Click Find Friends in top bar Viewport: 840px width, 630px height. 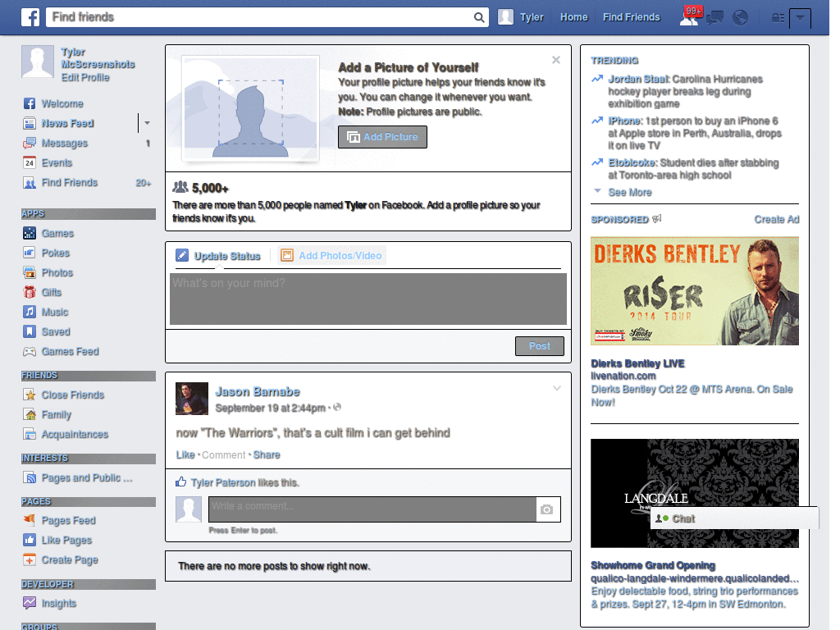tap(631, 17)
